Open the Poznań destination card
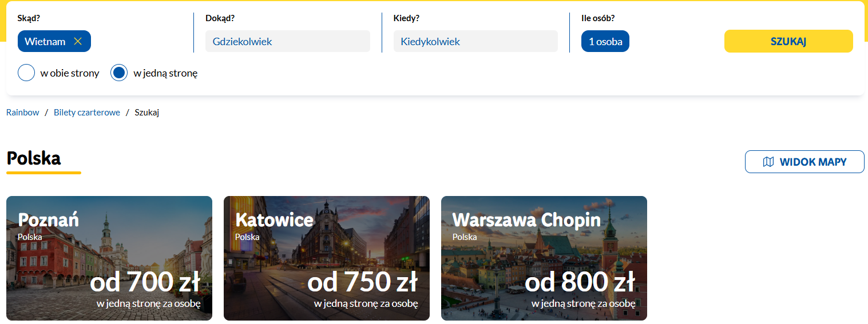This screenshot has height=324, width=868. coord(109,258)
